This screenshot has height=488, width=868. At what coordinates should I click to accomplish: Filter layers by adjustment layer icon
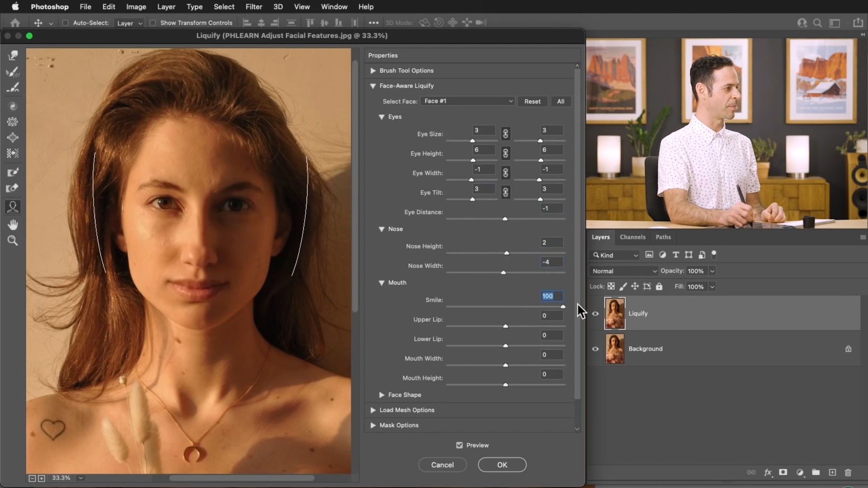coord(662,255)
